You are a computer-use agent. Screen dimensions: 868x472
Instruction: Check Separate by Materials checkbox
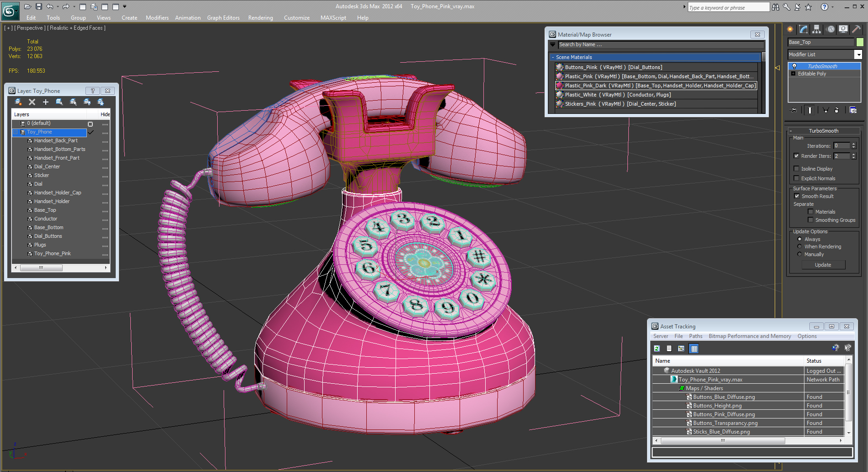[811, 212]
